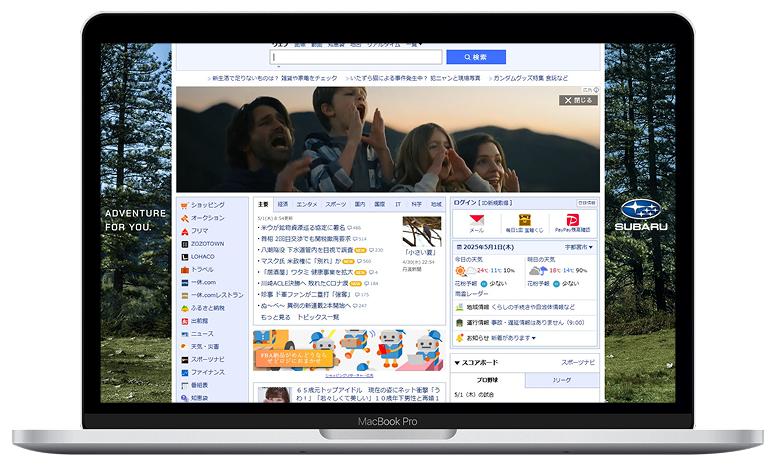Click the search text input field
Screen dimensions: 776x470
pos(355,57)
